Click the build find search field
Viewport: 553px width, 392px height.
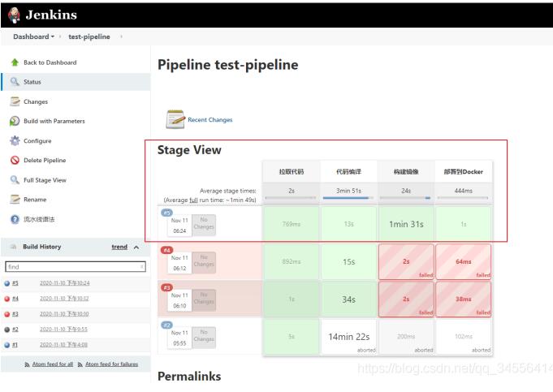pos(73,266)
